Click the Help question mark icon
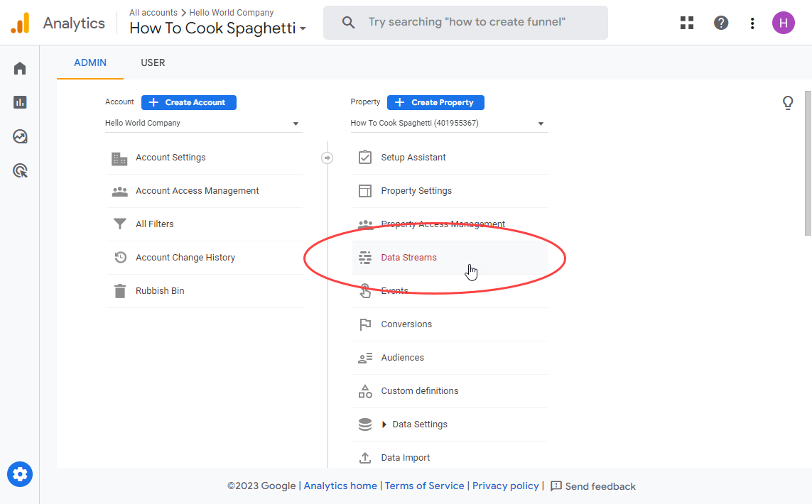The width and height of the screenshot is (812, 504). point(720,23)
